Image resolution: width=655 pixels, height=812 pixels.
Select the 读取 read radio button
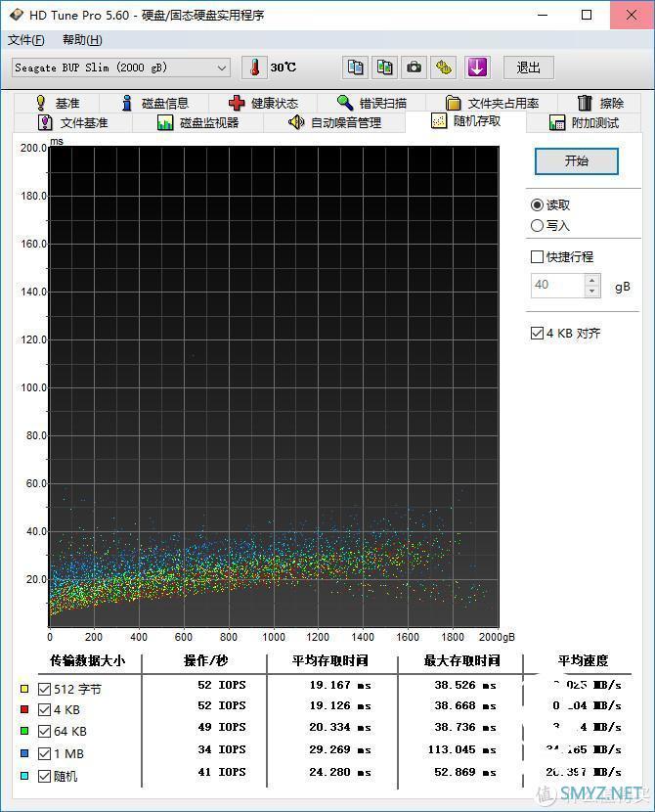click(x=537, y=205)
